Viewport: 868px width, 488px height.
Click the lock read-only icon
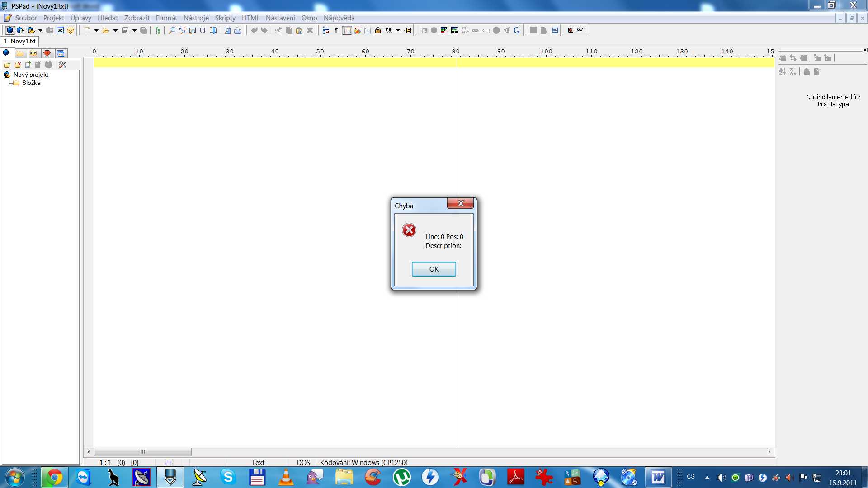(378, 30)
